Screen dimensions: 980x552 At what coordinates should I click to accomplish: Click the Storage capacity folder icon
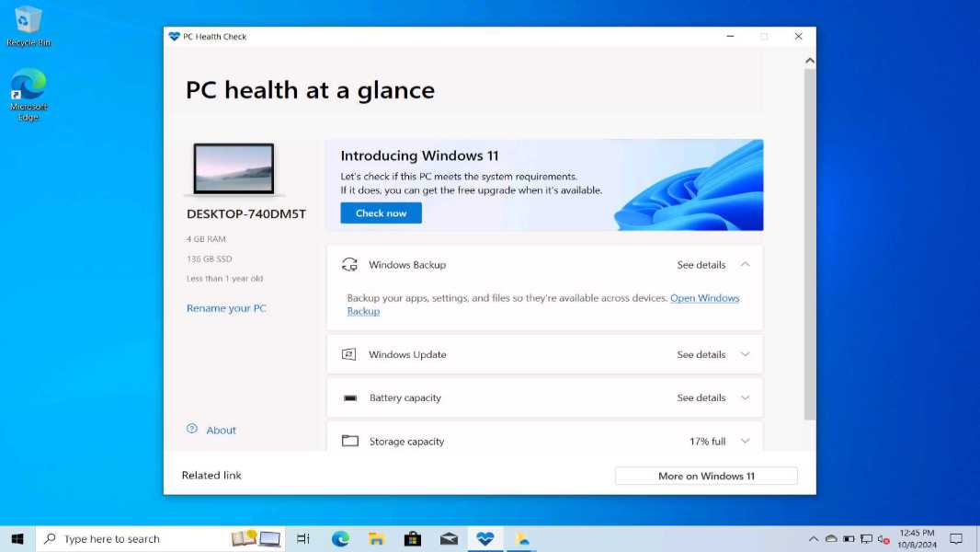[x=349, y=442]
